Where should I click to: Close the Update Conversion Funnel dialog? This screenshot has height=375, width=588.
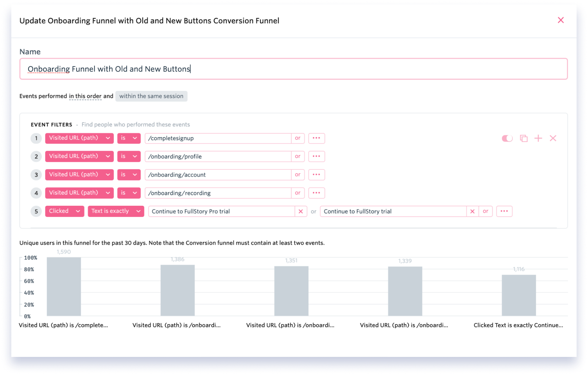pos(561,20)
